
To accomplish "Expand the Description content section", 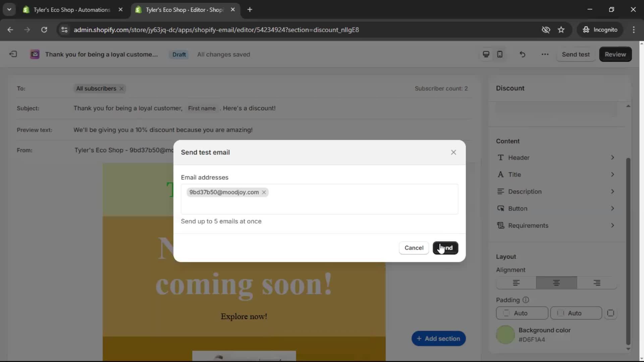I will (x=556, y=191).
